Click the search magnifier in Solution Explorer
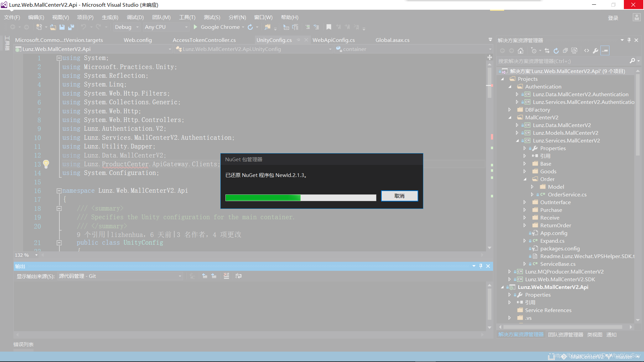Screen dimensions: 644x362 [632, 61]
